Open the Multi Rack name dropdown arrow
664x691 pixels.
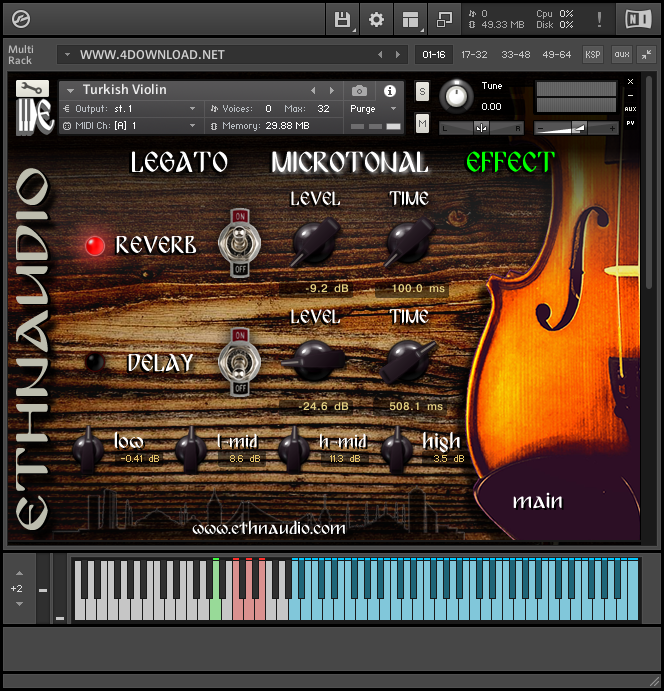[67, 55]
